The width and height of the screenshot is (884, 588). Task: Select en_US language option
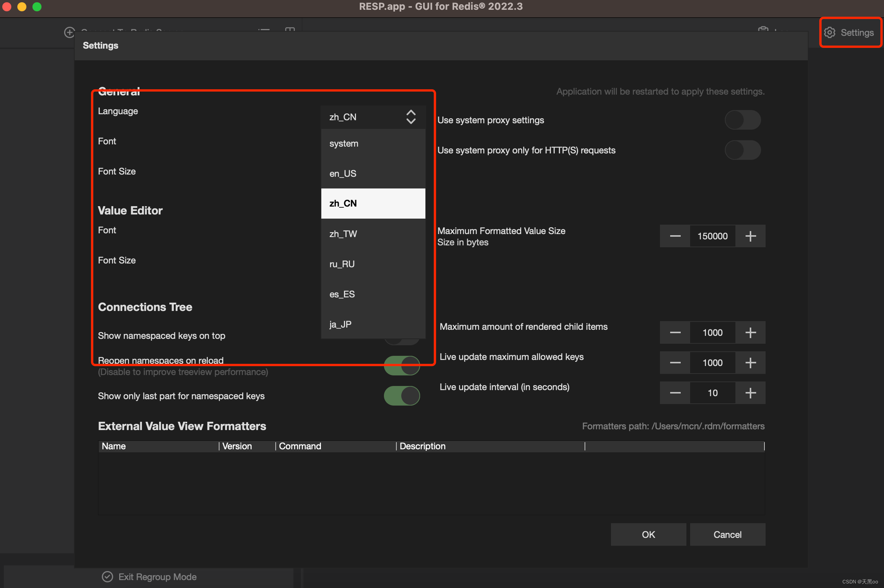(x=373, y=173)
